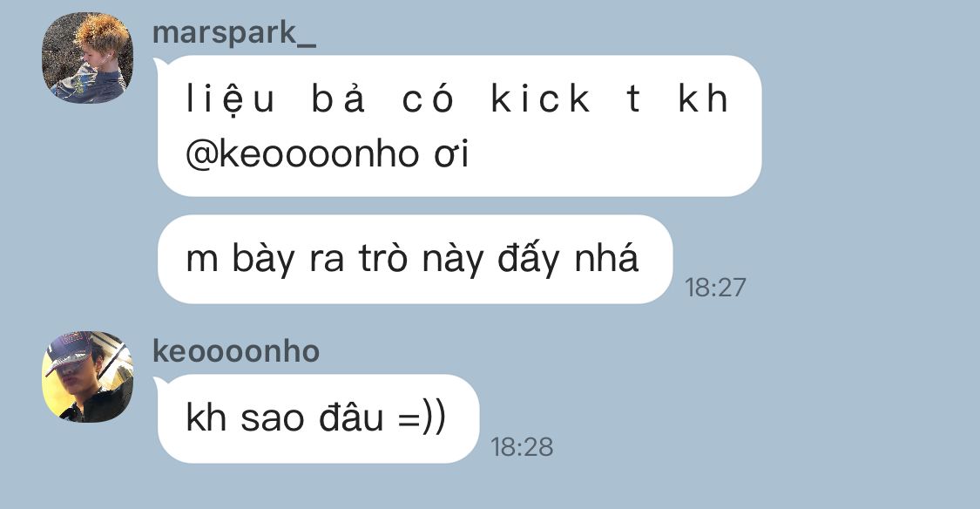Click the "=))" emoticon in the reply

(x=422, y=417)
